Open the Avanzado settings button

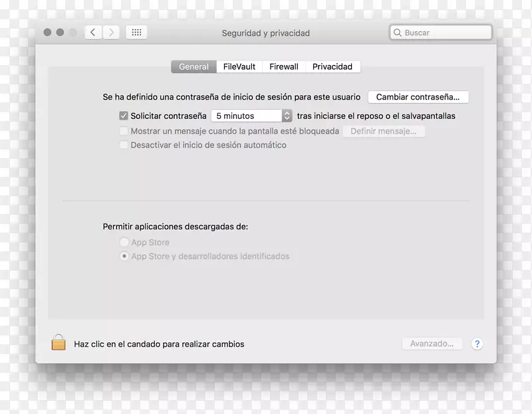coord(432,344)
